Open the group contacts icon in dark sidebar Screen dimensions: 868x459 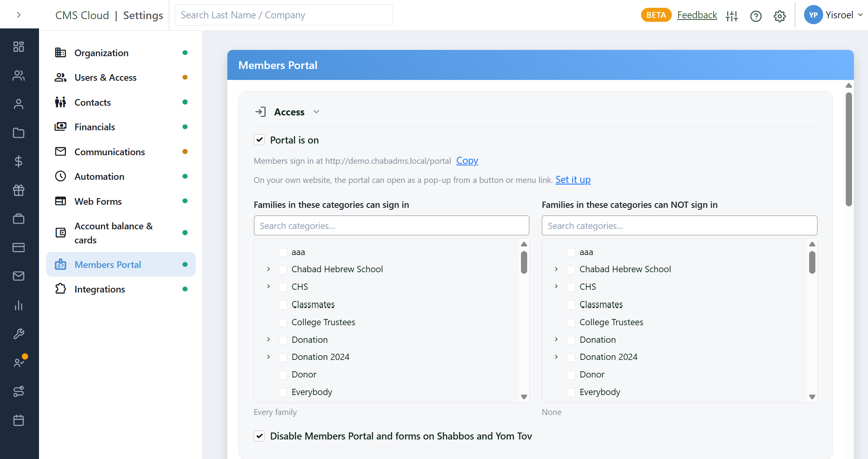click(19, 75)
